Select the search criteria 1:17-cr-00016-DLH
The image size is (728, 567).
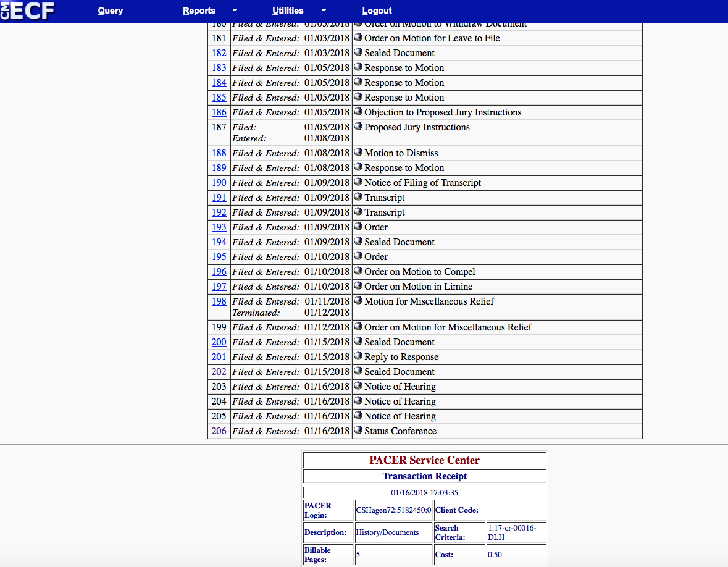(x=512, y=532)
